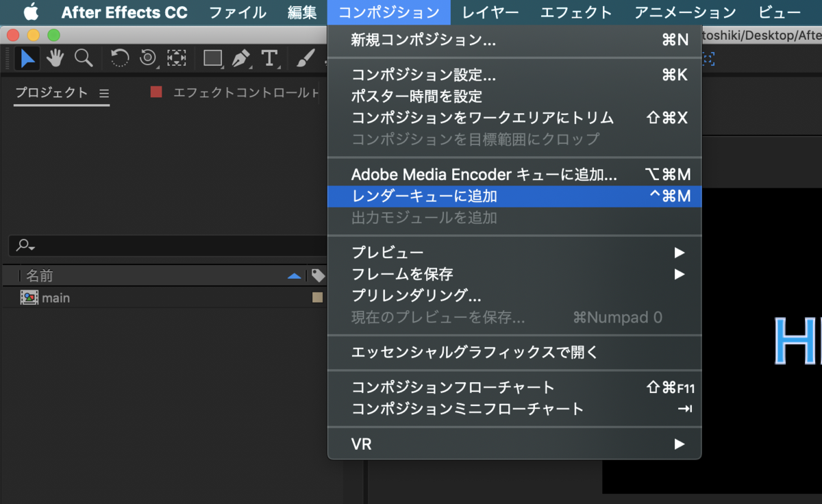Open the プロジェクト panel menu icon

(104, 93)
